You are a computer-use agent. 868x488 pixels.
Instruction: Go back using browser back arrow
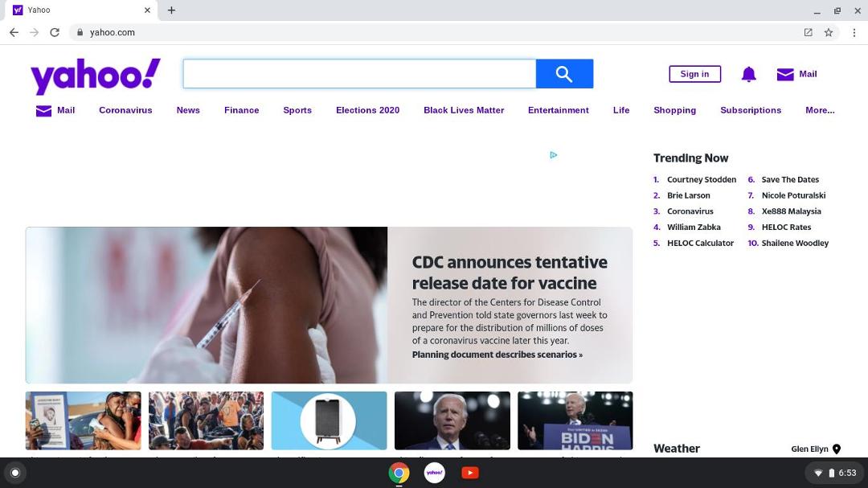(14, 32)
